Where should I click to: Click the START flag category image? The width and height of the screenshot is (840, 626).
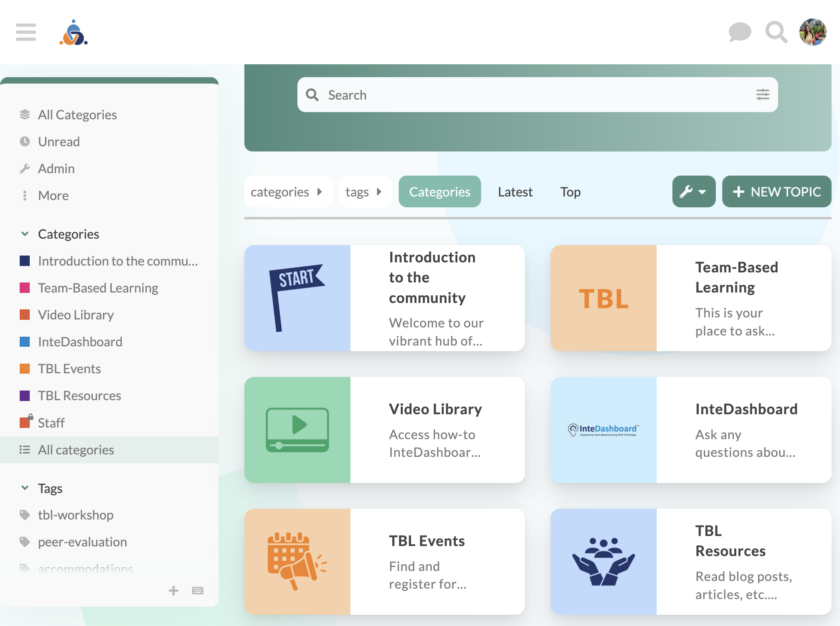pos(297,298)
